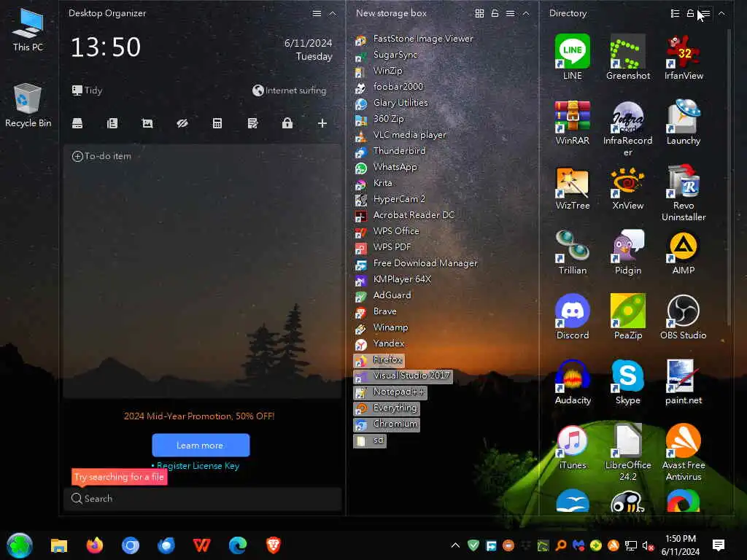
Task: Select Visual Studio 2017 entry
Action: (x=403, y=376)
